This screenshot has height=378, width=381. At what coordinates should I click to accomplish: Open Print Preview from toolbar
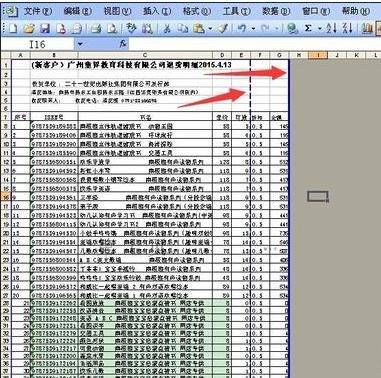point(112,29)
